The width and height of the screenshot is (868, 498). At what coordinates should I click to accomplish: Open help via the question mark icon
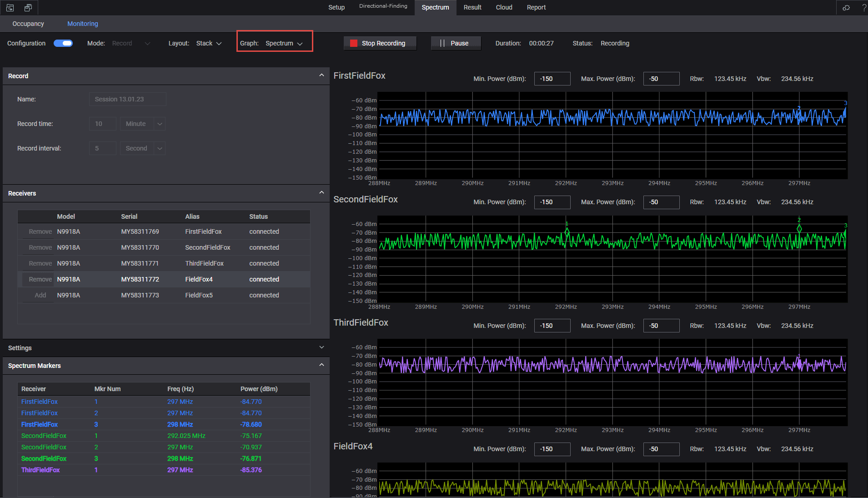[x=863, y=8]
